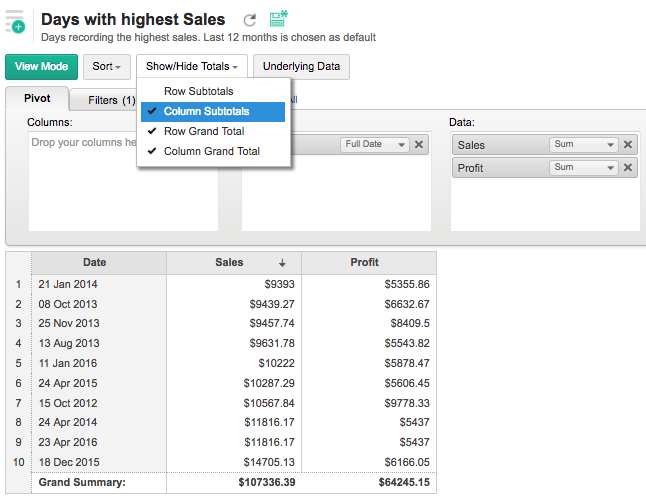Switch to the Pivot tab
This screenshot has width=646, height=501.
pyautogui.click(x=38, y=99)
